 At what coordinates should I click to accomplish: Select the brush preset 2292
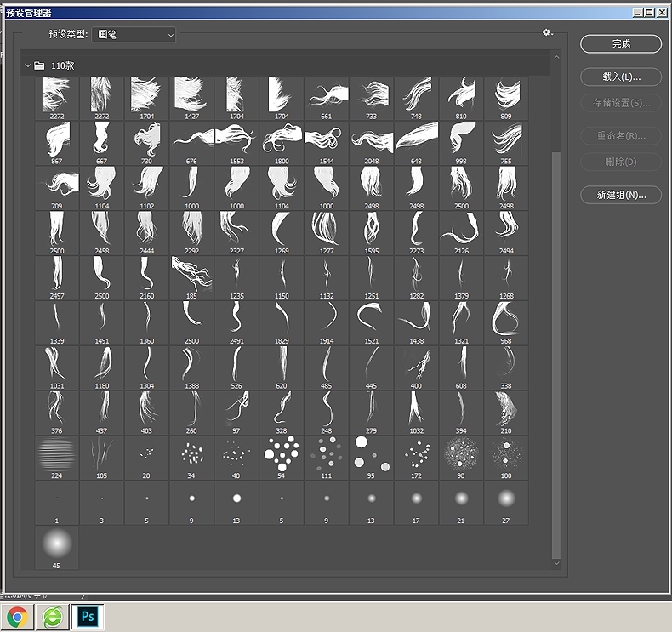191,233
